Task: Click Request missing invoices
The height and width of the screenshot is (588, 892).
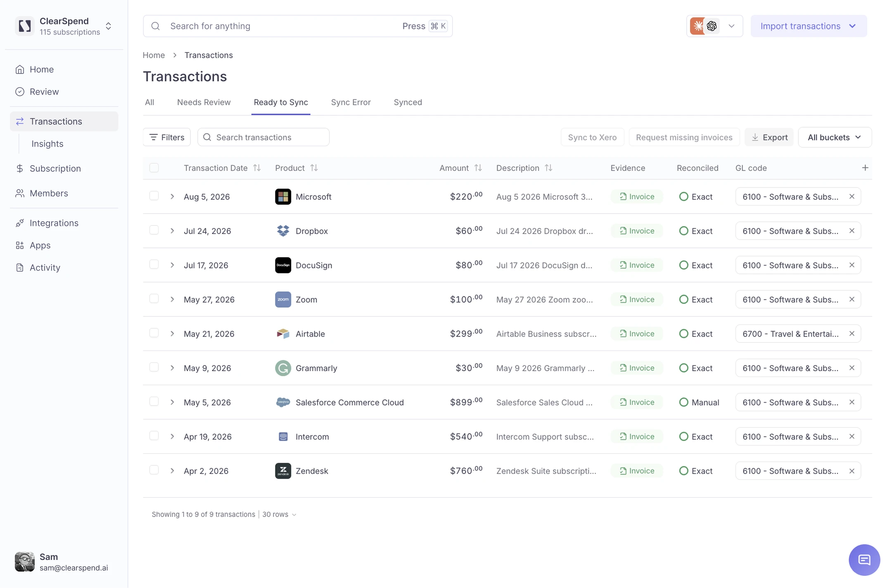Action: (684, 137)
